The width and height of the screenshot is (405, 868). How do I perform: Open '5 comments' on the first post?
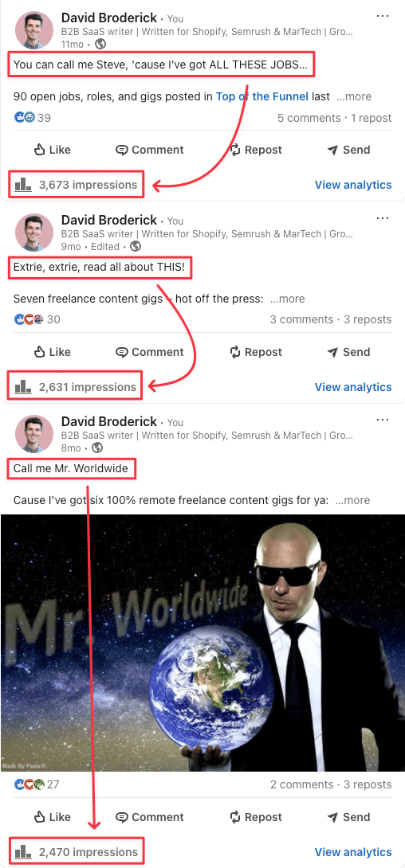309,118
